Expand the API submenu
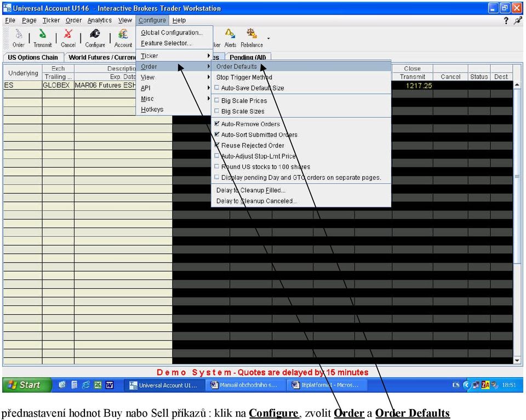This screenshot has width=526, height=420. [174, 88]
